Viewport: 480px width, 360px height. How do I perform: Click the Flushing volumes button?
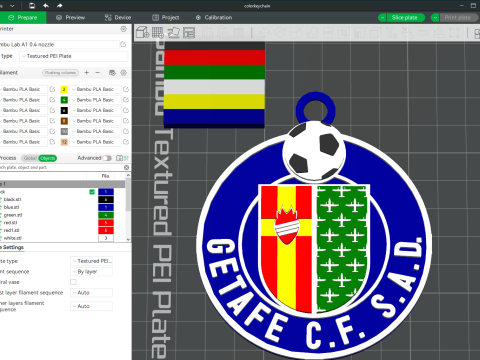(60, 73)
